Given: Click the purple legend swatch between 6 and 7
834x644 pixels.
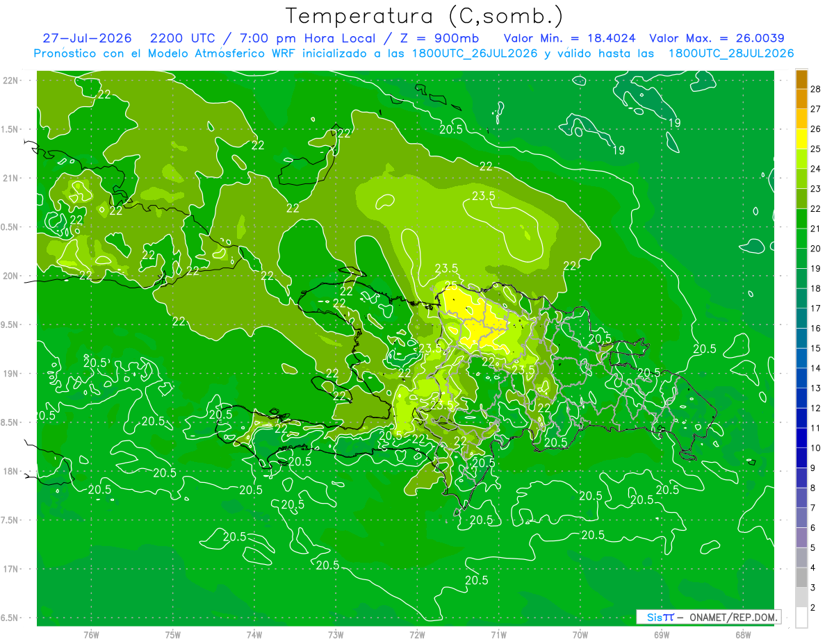Looking at the screenshot, I should [801, 518].
